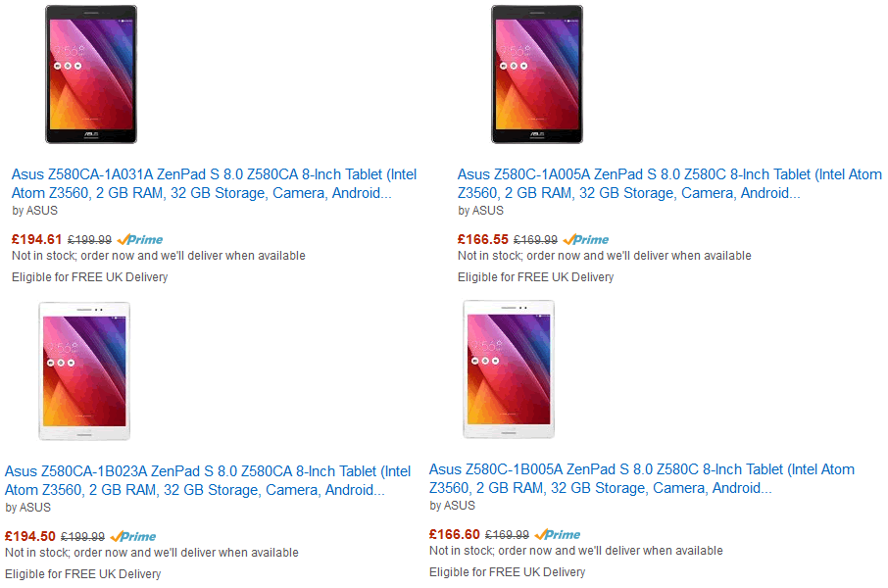
Task: Select the £166.60 sale price
Action: pos(455,535)
